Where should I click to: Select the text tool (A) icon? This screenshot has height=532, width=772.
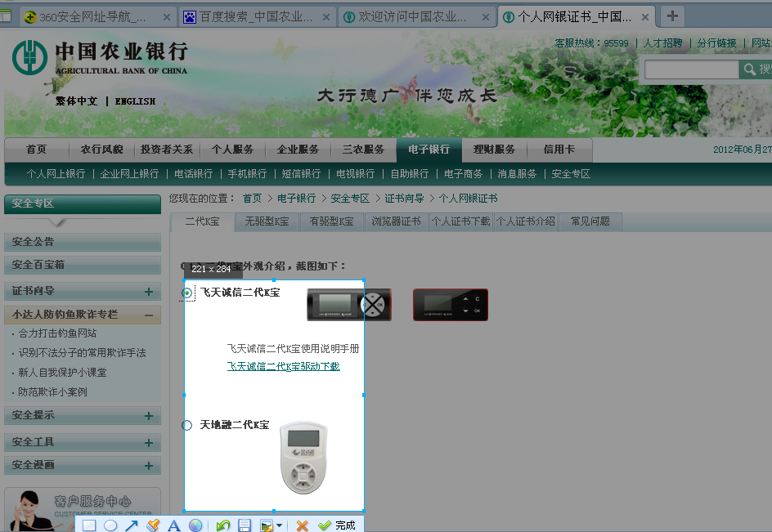pos(174,525)
